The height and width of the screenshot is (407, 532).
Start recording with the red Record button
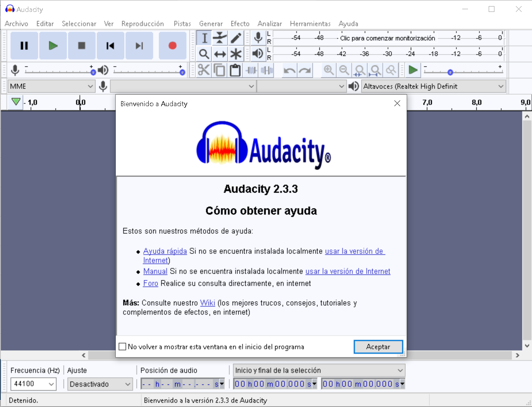pyautogui.click(x=172, y=46)
